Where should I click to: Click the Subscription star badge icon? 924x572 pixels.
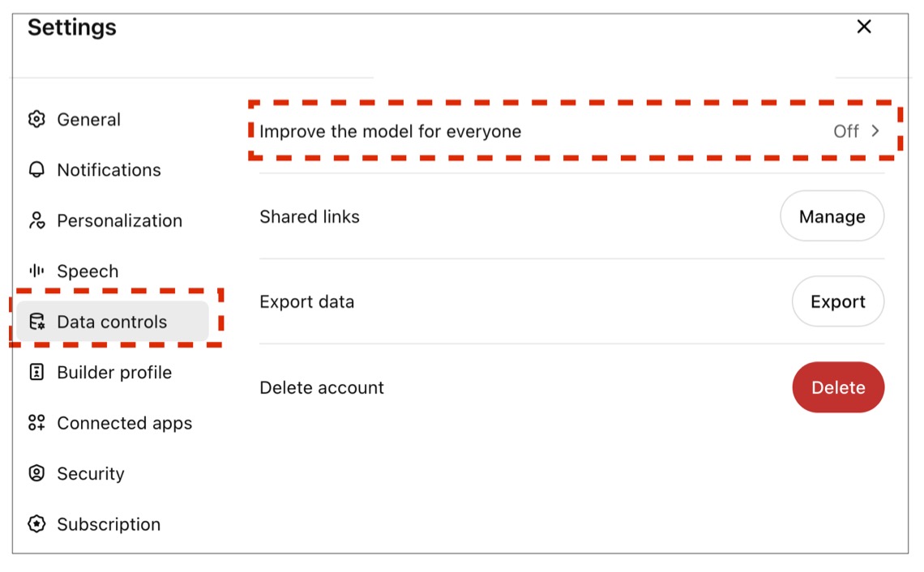[36, 524]
